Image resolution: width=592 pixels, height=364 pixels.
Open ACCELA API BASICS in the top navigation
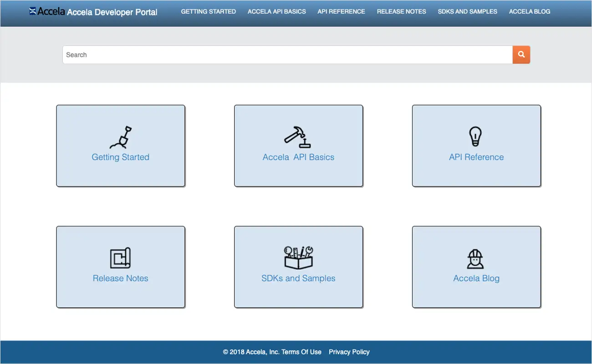(x=277, y=11)
